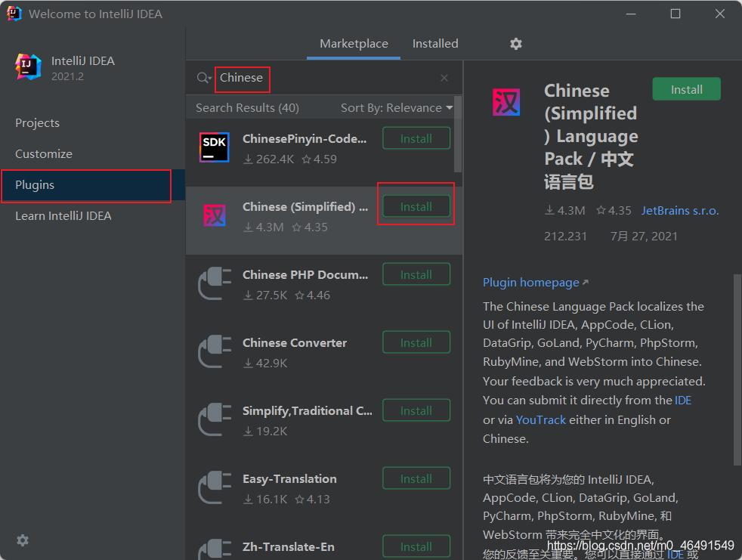This screenshot has height=560, width=742.
Task: Open the Projects section
Action: [37, 123]
